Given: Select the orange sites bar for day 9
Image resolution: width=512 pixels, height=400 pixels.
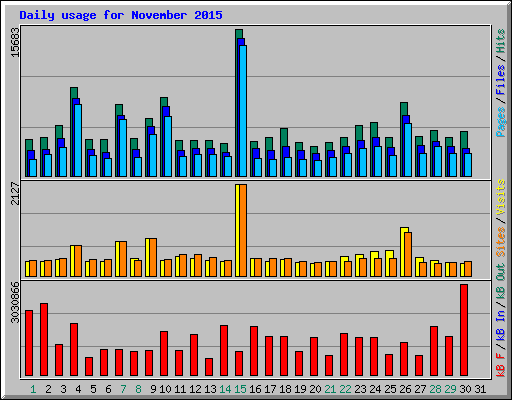Looking at the screenshot, I should pyautogui.click(x=153, y=257).
